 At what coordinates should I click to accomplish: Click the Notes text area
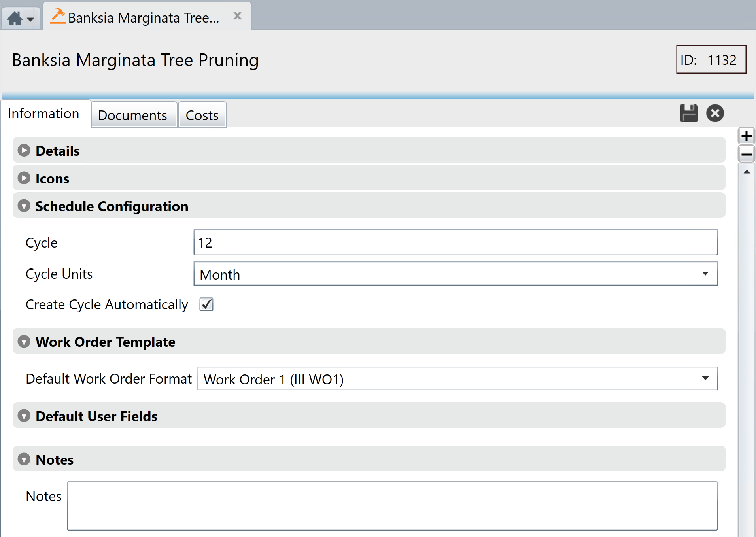(392, 506)
